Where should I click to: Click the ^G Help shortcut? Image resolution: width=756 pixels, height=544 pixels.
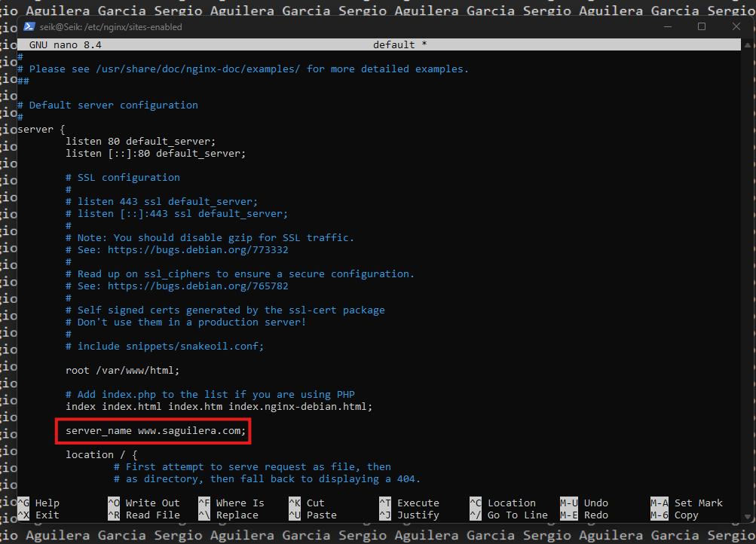[38, 503]
